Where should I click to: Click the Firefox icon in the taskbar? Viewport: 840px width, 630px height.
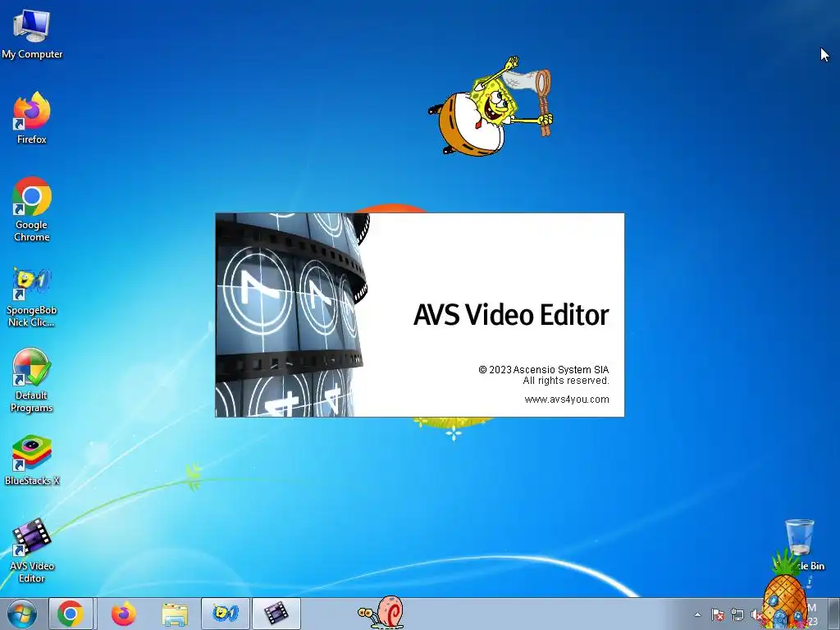[124, 614]
